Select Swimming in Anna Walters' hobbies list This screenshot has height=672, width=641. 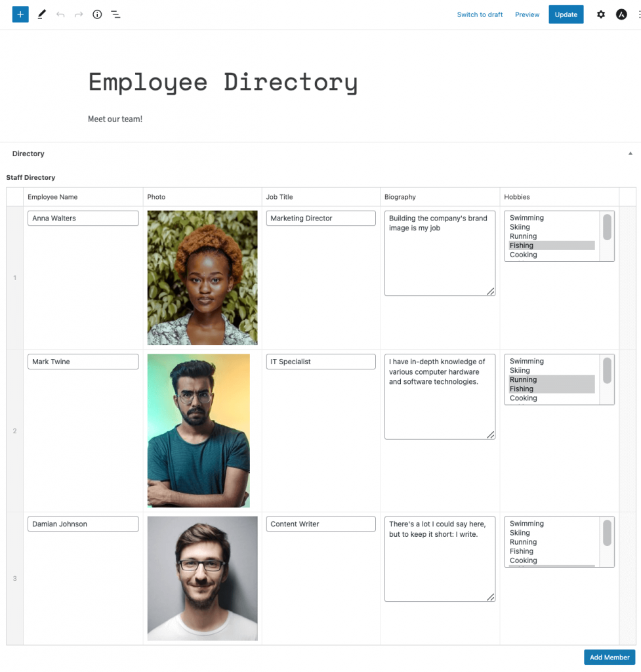[552, 218]
